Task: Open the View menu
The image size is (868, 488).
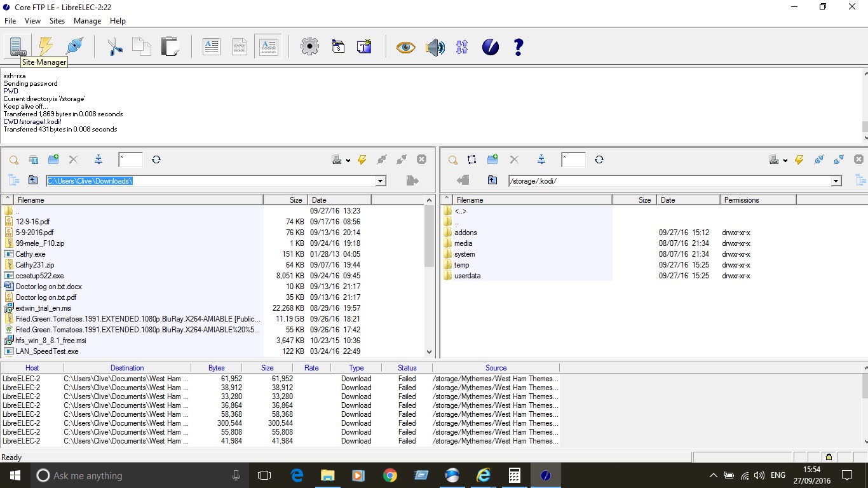Action: pyautogui.click(x=32, y=21)
